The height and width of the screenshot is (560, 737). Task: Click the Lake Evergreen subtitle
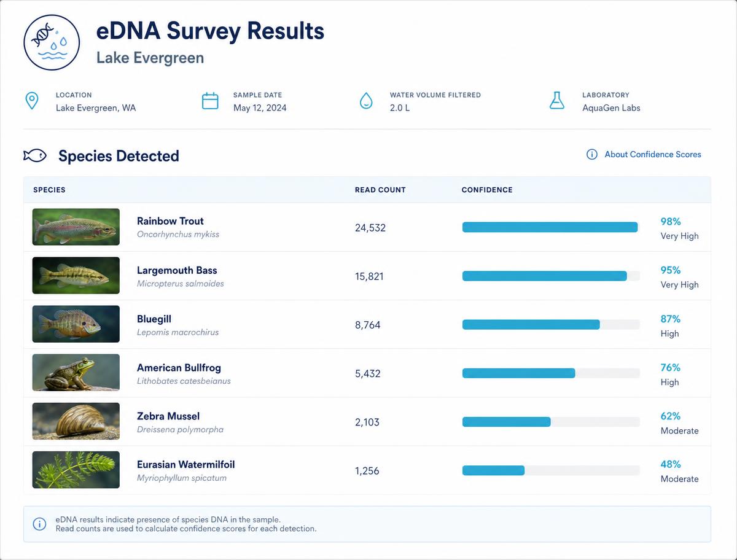click(150, 58)
